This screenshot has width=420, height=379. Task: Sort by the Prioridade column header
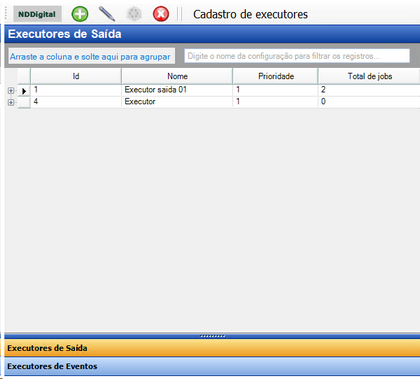(x=275, y=76)
